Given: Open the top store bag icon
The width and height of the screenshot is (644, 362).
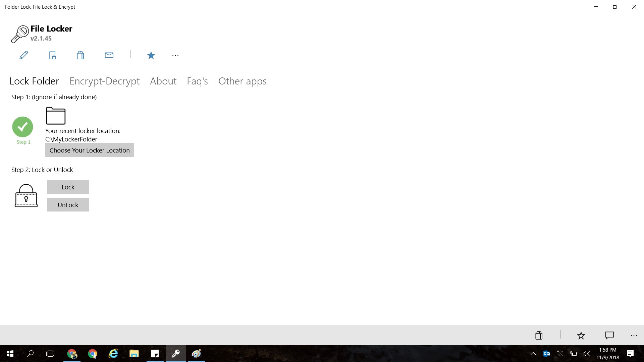Looking at the screenshot, I should pyautogui.click(x=80, y=55).
